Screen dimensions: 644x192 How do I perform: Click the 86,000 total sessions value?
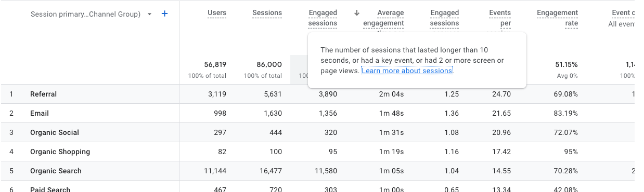pyautogui.click(x=269, y=65)
